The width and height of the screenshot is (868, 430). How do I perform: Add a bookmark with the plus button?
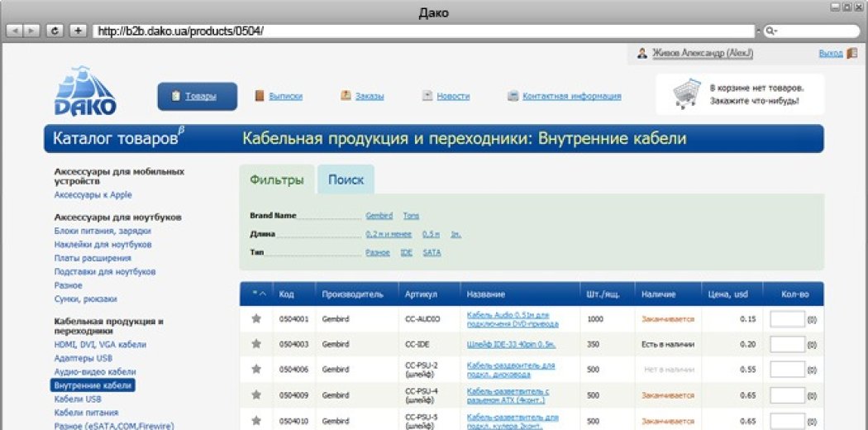point(78,31)
